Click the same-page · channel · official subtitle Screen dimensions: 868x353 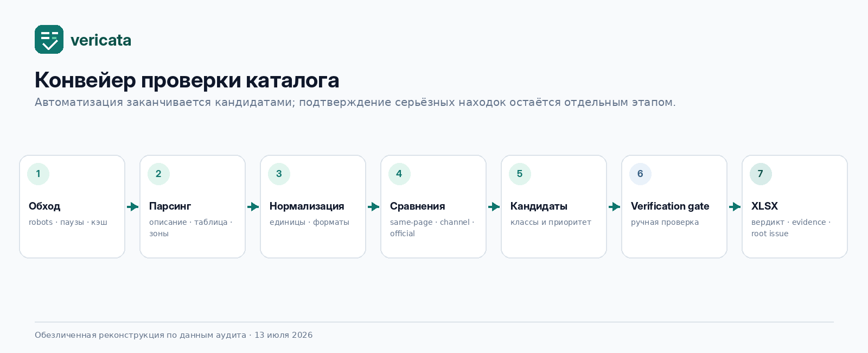[x=432, y=228]
